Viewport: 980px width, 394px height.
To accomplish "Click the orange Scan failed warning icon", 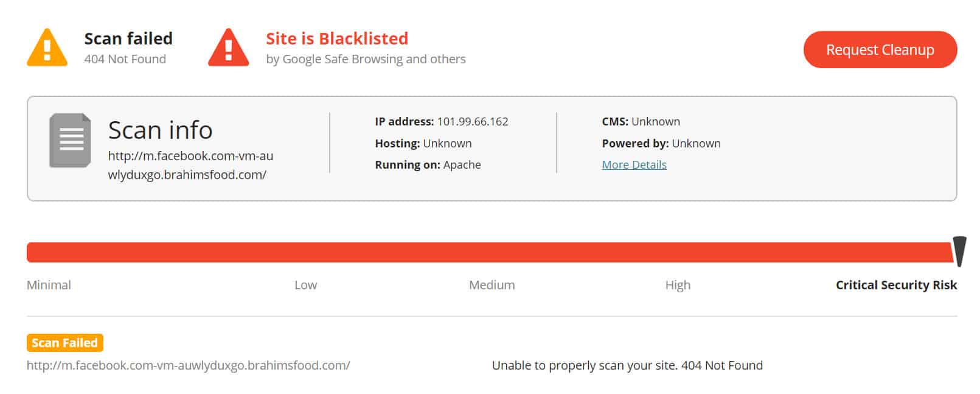I will pyautogui.click(x=47, y=47).
